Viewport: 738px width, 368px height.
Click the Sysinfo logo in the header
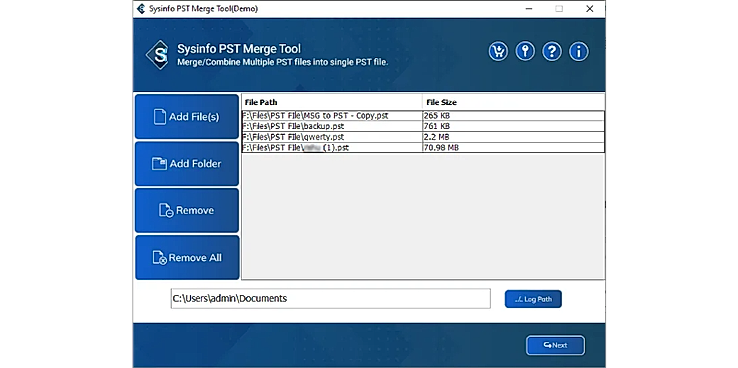(157, 55)
